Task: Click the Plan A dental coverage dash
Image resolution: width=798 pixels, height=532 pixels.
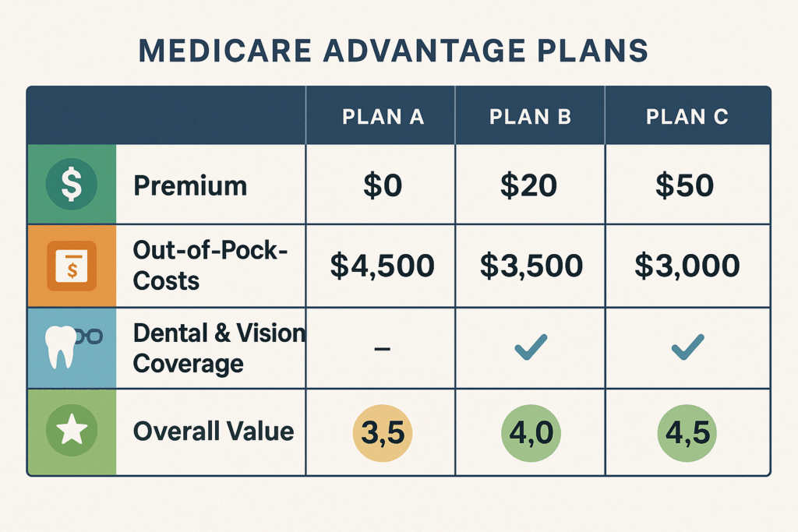Action: [382, 348]
